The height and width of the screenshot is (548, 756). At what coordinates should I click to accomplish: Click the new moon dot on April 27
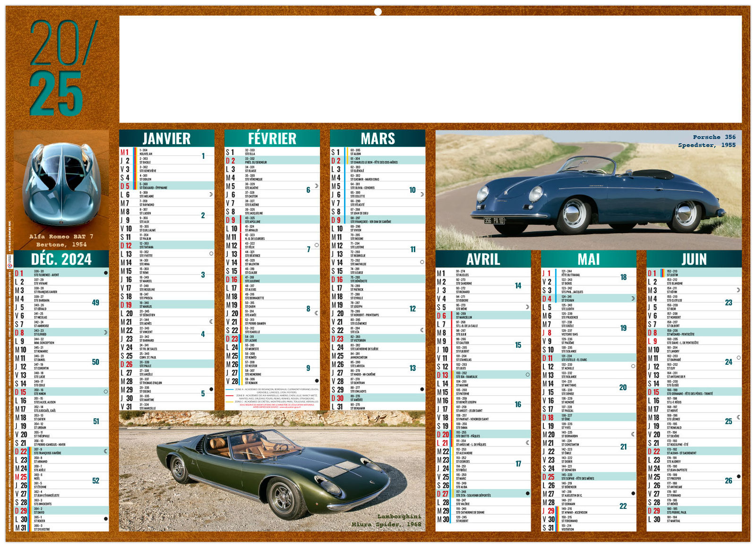point(527,494)
